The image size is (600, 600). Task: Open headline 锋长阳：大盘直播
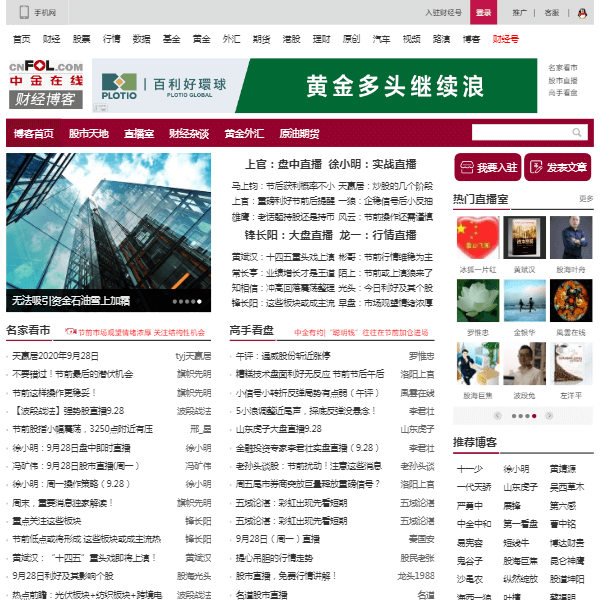tap(289, 235)
